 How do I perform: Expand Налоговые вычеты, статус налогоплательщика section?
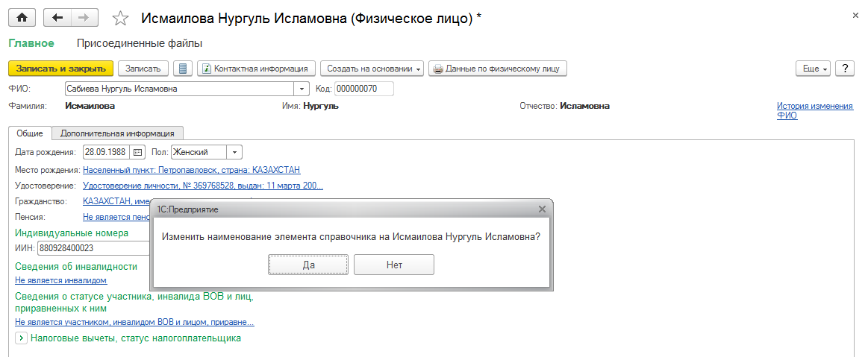21,338
